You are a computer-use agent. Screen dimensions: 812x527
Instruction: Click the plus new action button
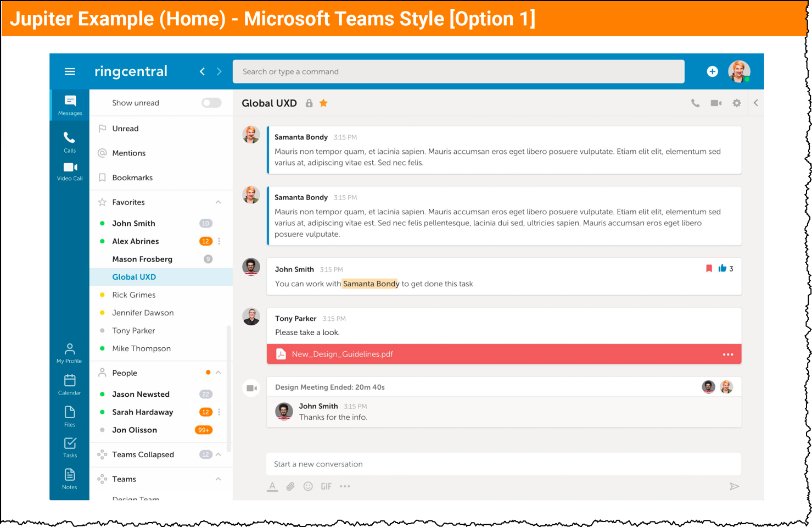[712, 71]
